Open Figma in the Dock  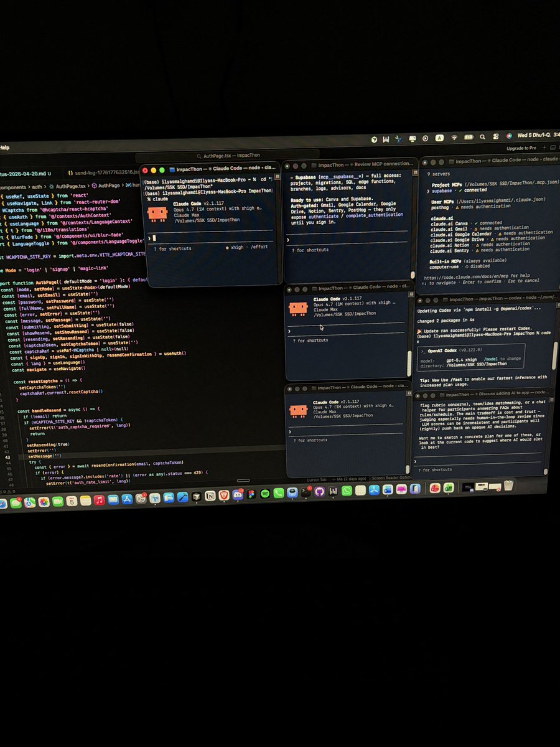[251, 494]
